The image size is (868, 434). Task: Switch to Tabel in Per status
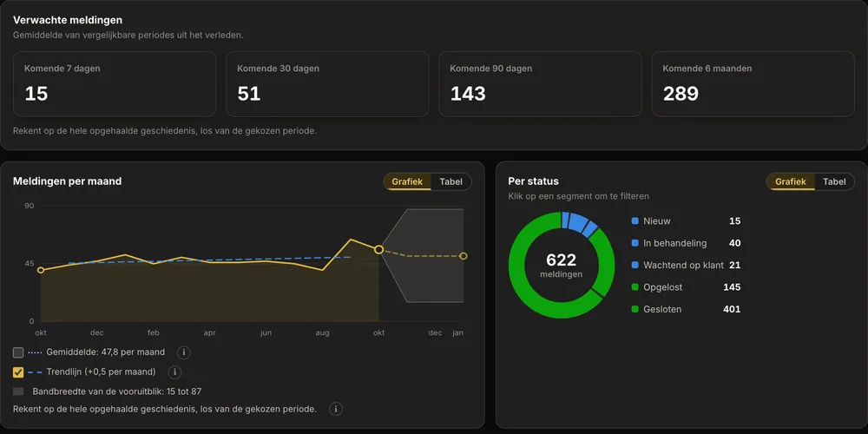833,181
